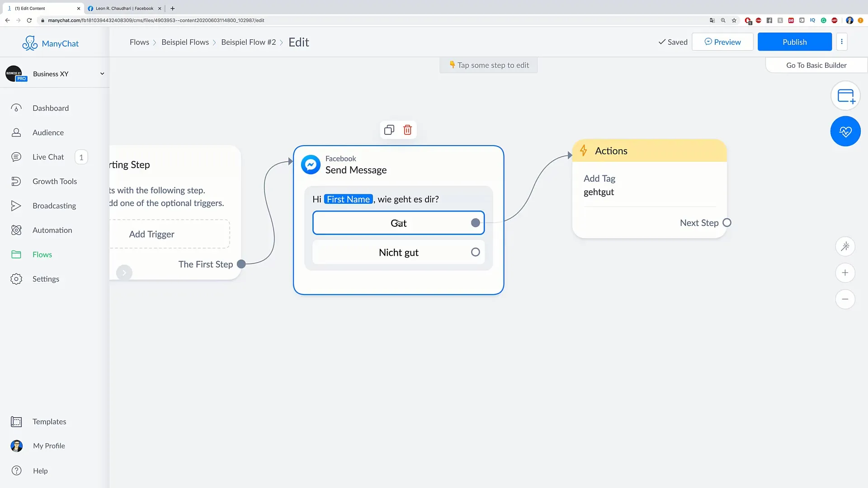Viewport: 868px width, 488px height.
Task: Click the duplicate step icon
Action: [389, 130]
